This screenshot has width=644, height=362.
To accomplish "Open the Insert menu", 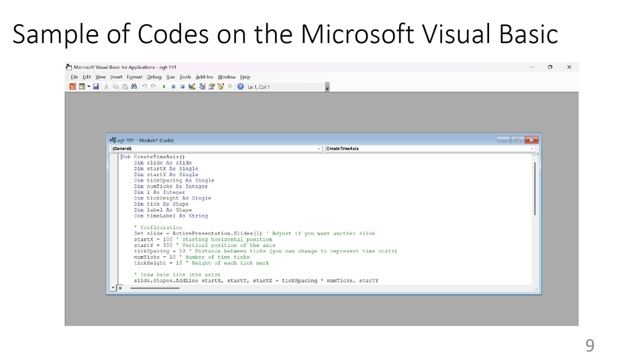I will pos(116,77).
